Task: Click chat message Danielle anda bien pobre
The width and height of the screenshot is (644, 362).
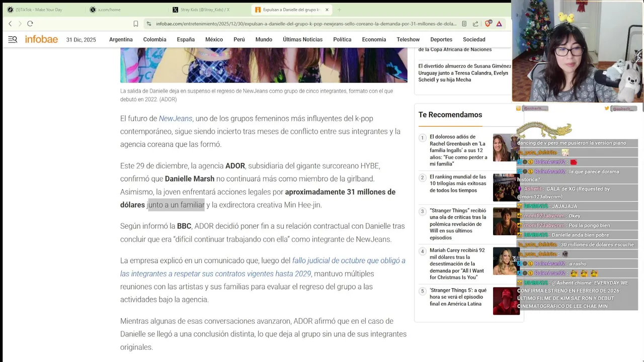Action: pos(580,235)
